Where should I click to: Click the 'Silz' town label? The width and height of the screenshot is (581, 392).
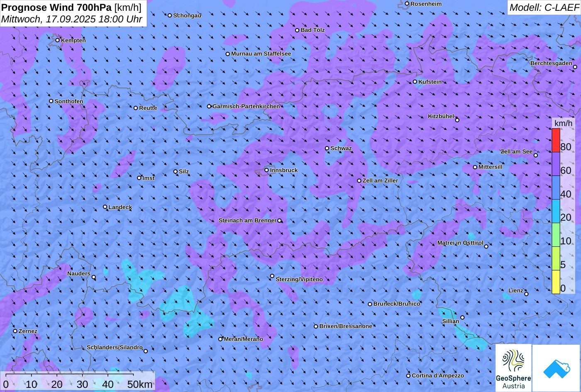[184, 172]
